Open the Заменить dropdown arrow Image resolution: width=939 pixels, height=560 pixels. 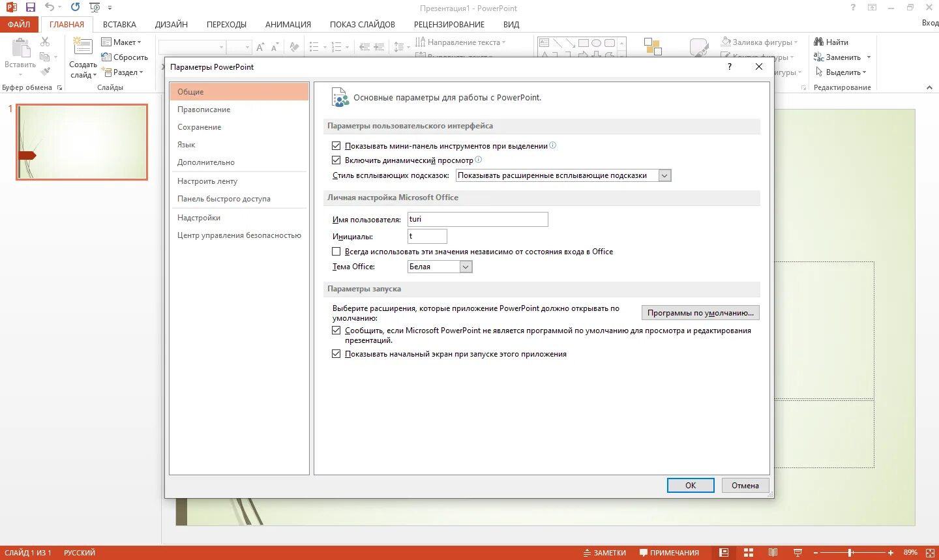click(869, 57)
